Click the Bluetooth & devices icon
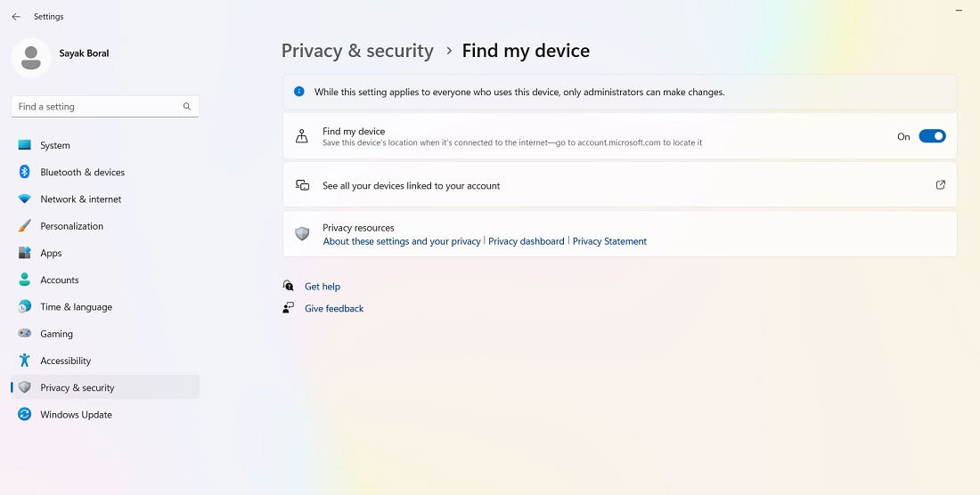The height and width of the screenshot is (495, 980). pos(24,172)
